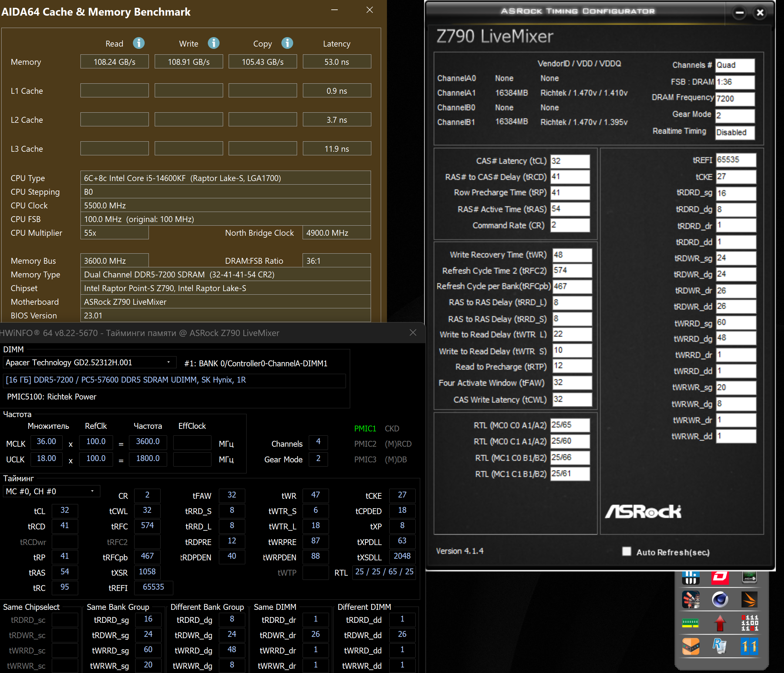Close the HWiNFO memory timings window
Viewport: 784px width, 673px height.
coord(413,332)
